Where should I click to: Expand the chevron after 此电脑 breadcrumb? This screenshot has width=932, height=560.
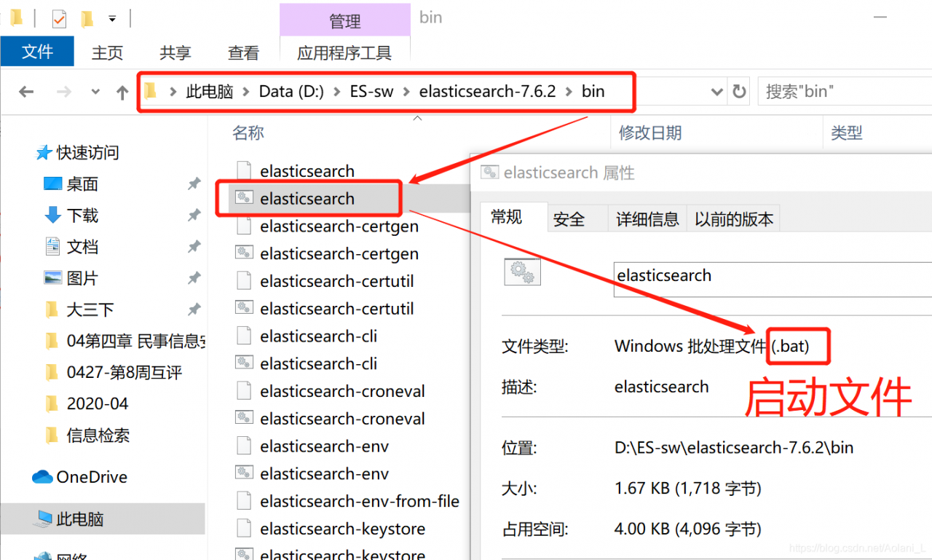(x=247, y=92)
